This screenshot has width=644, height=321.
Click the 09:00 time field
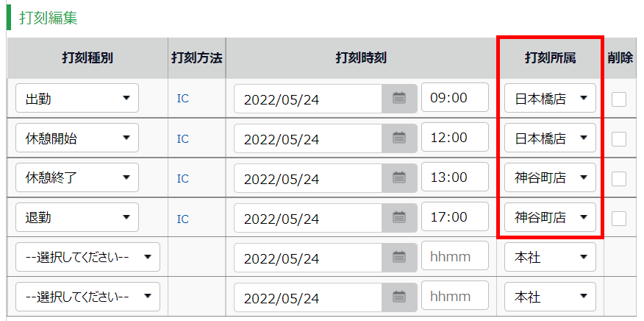[x=455, y=97]
